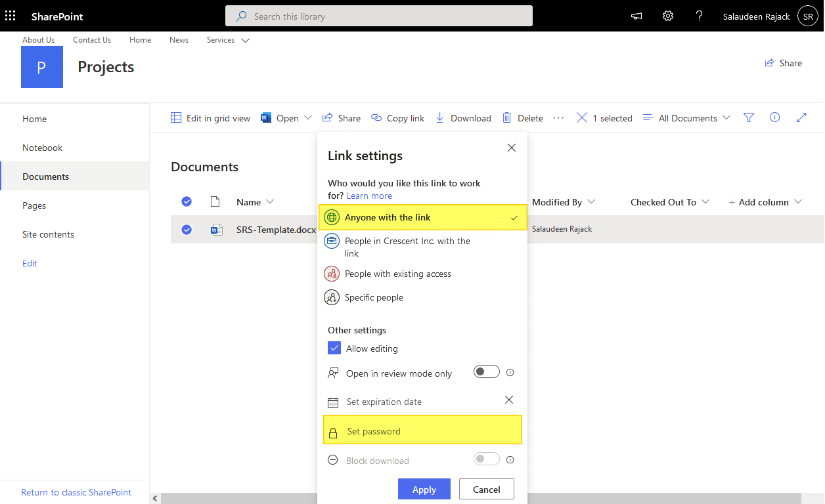Toggle the Block download switch
The height and width of the screenshot is (504, 825).
(486, 459)
